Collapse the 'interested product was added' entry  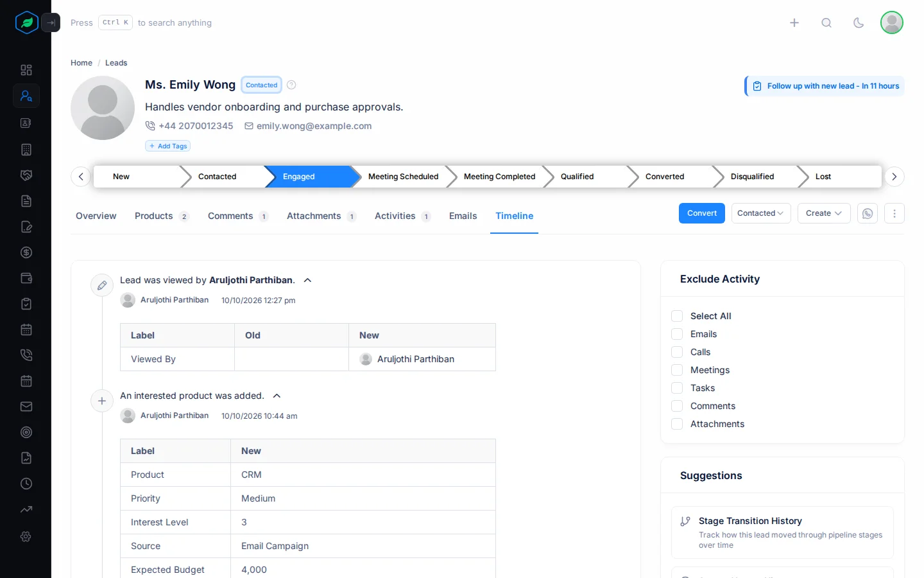277,396
